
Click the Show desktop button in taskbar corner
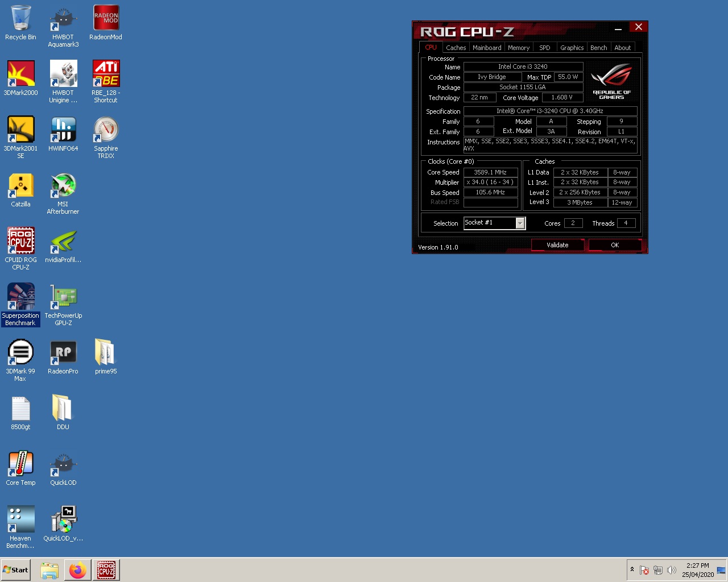[x=721, y=570]
